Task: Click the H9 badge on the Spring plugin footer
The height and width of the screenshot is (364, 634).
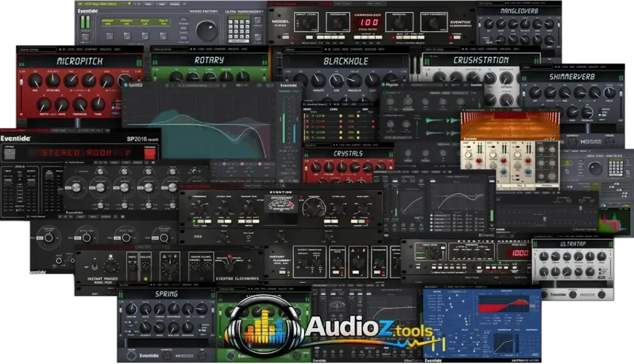Action: click(185, 356)
